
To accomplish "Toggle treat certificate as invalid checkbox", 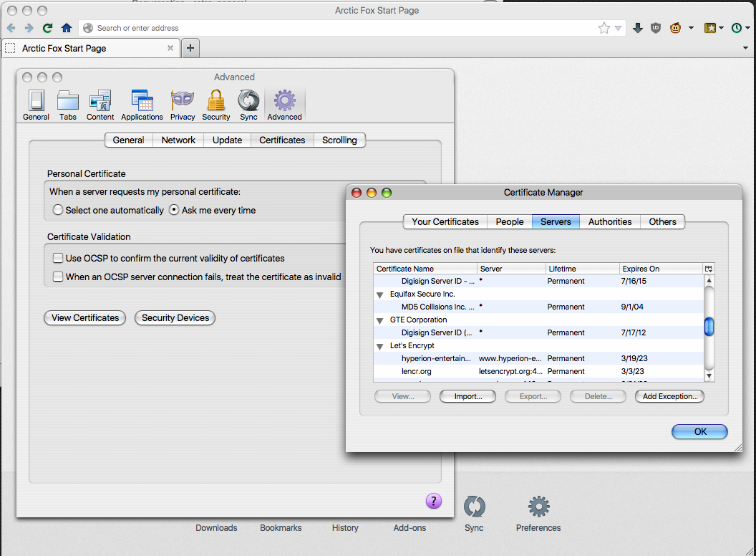I will click(x=58, y=277).
